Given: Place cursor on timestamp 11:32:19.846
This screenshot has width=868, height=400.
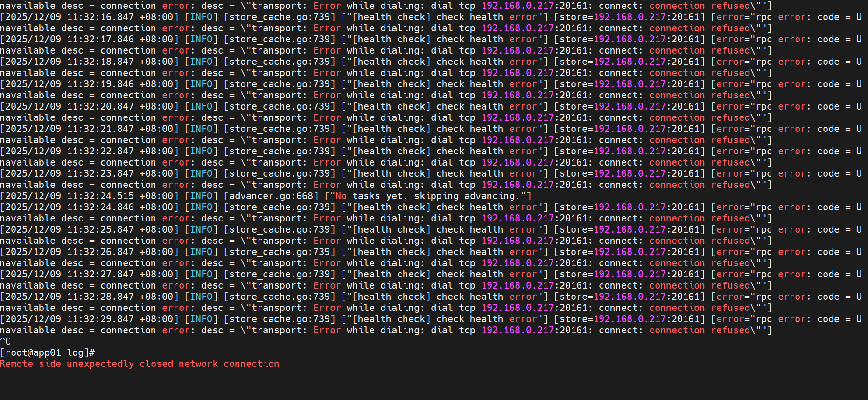Looking at the screenshot, I should (x=100, y=84).
